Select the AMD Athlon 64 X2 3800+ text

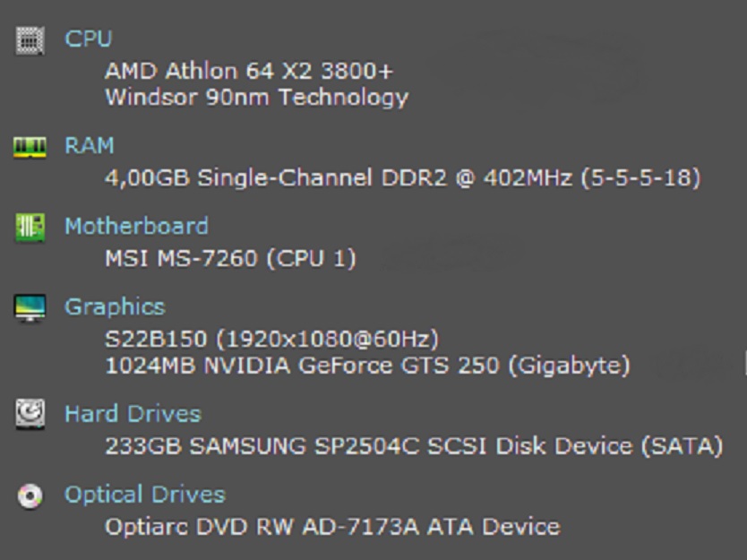click(x=249, y=72)
